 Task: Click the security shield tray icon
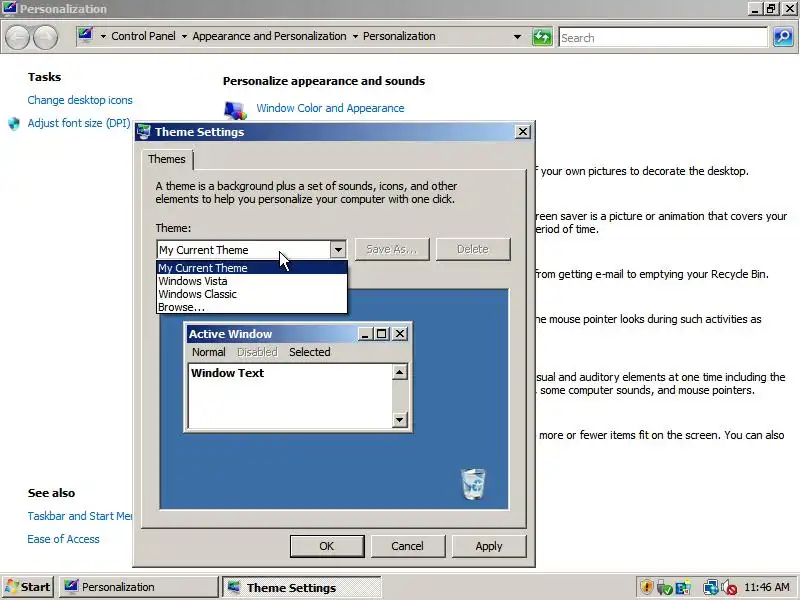click(x=647, y=587)
